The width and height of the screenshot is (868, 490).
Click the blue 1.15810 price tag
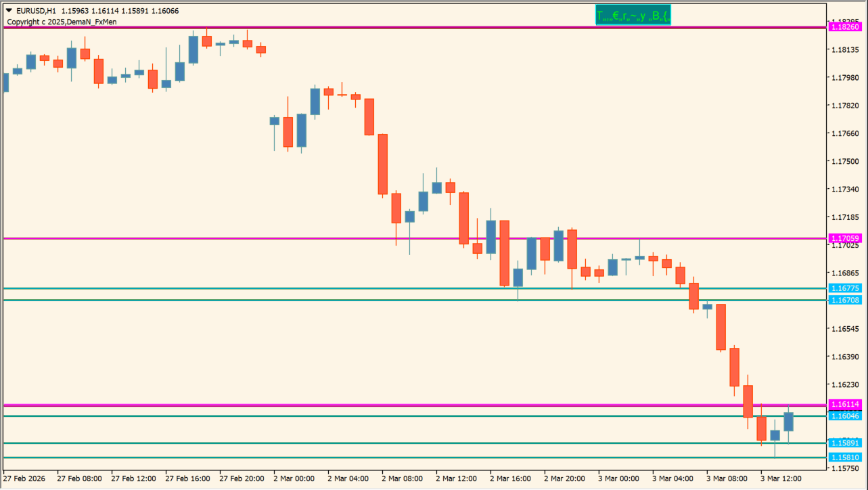[845, 458]
